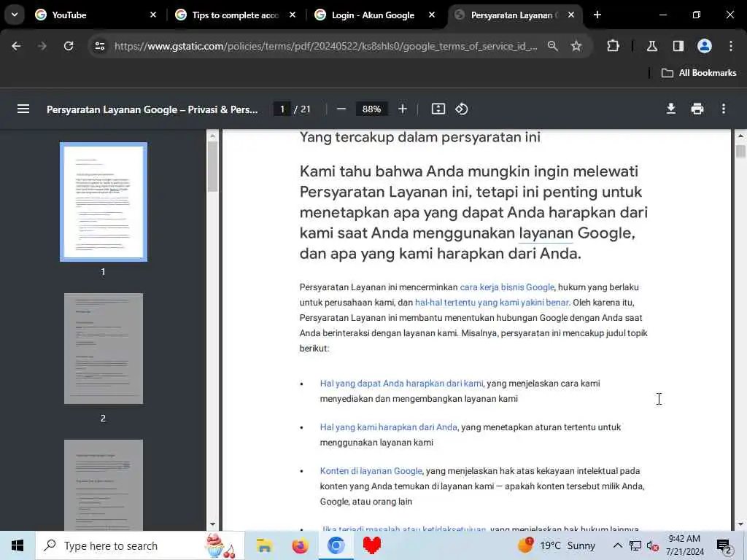Click thumbnail panel scroll up arrow
Image resolution: width=747 pixels, height=560 pixels.
[x=212, y=136]
